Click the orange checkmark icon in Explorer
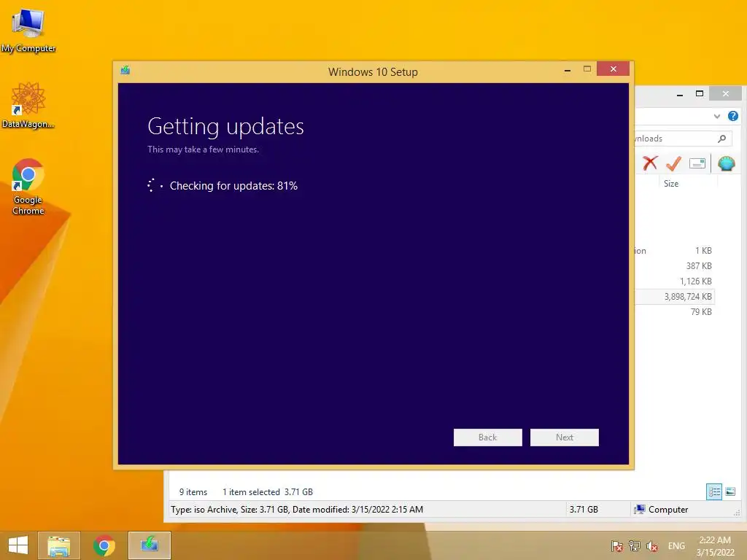Viewport: 747px width, 560px height. click(x=673, y=163)
